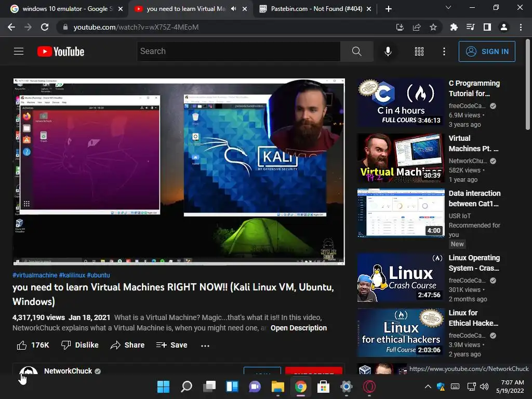Open Chrome profile avatar
532x399 pixels.
click(x=504, y=27)
